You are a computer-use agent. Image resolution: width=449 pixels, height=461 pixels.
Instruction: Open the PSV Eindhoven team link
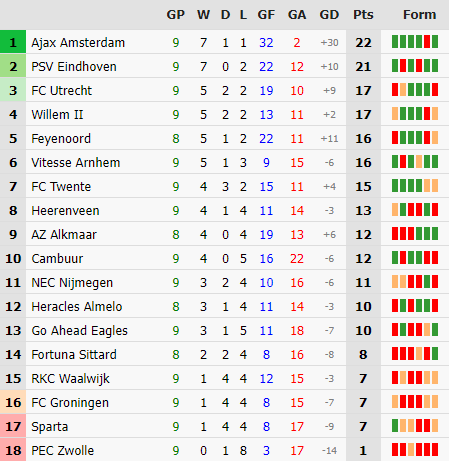click(x=74, y=67)
